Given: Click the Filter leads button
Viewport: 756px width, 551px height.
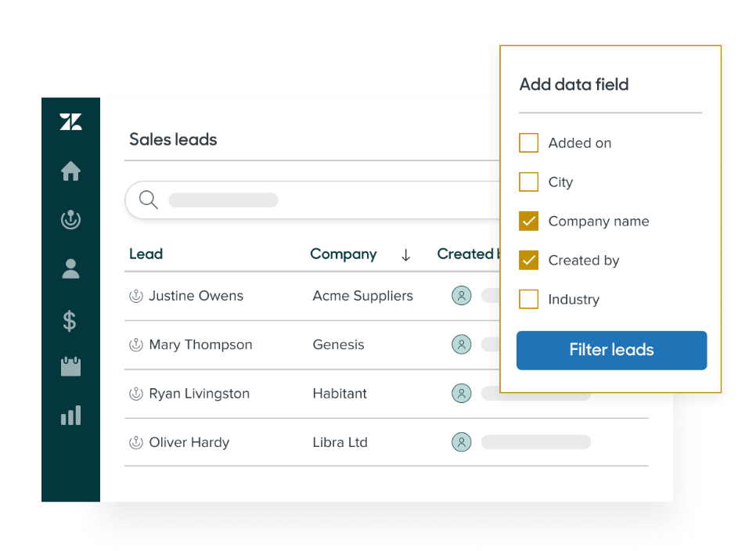Looking at the screenshot, I should (611, 351).
